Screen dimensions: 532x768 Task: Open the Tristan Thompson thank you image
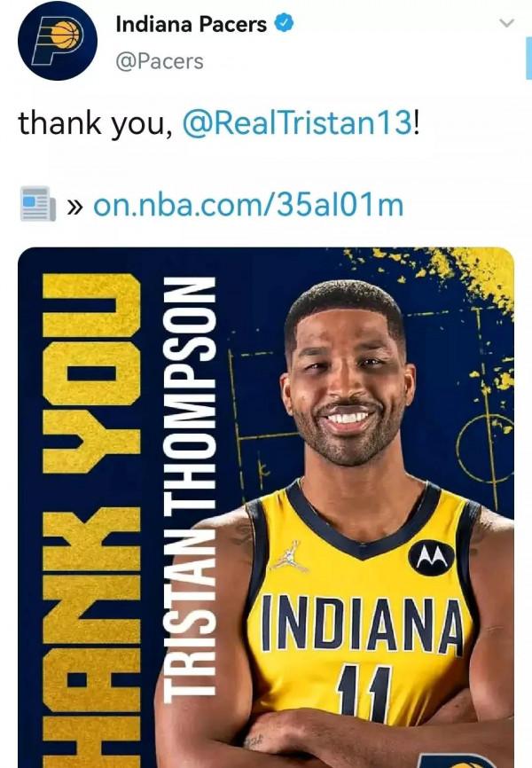(x=266, y=507)
